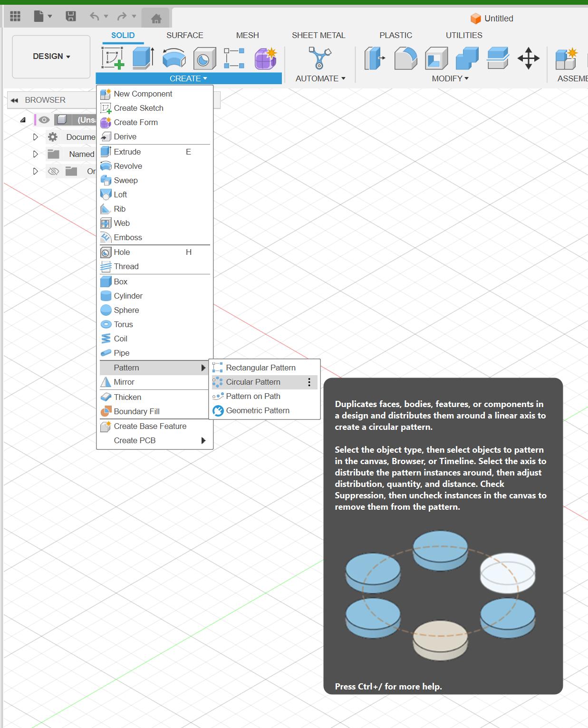Click the Revolve icon in the toolbar

174,58
